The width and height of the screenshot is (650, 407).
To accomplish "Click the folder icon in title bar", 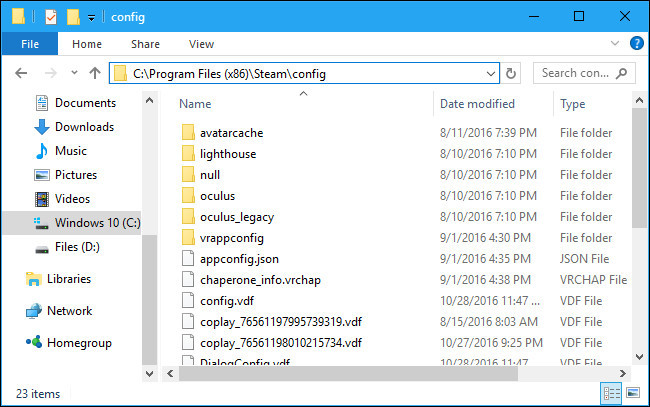I will coord(18,16).
